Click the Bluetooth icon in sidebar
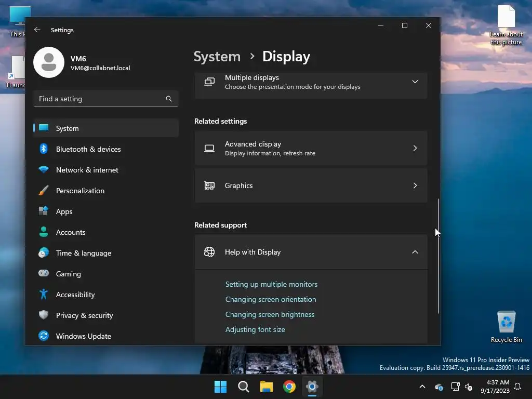The height and width of the screenshot is (399, 532). 44,149
